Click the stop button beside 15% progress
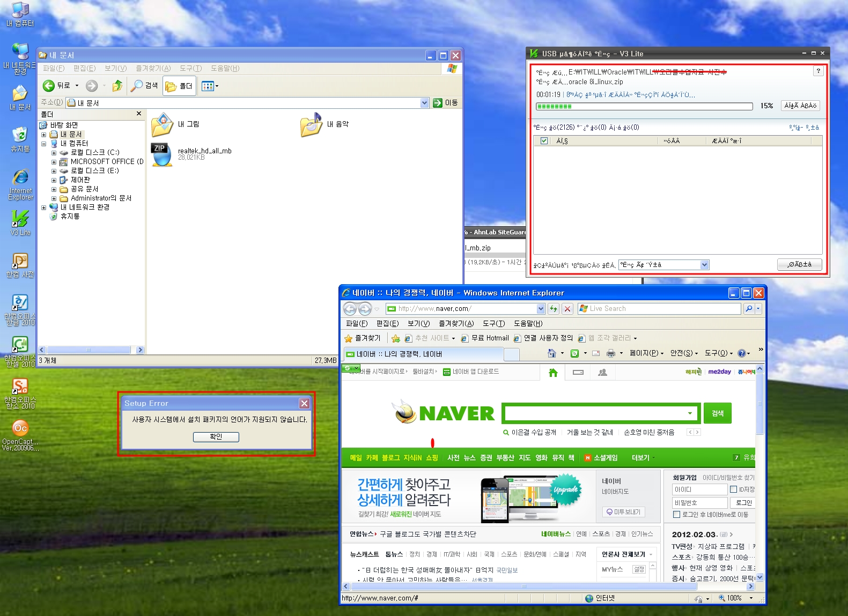 pos(800,106)
